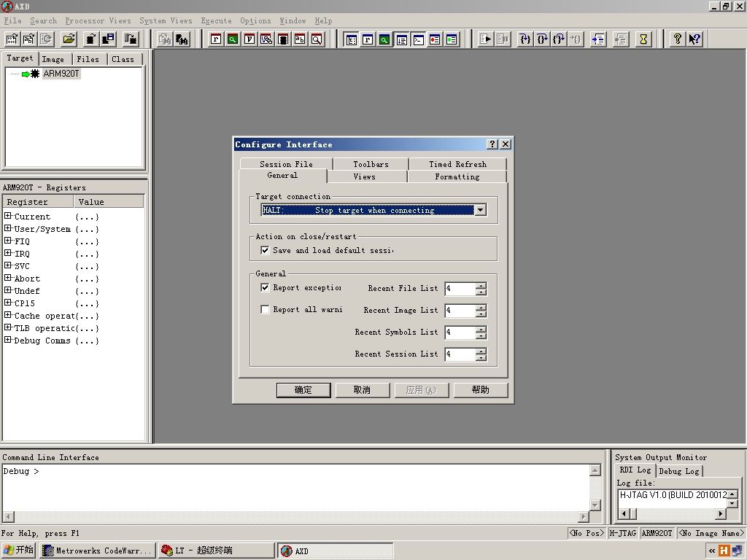Expand the Current register group
This screenshot has height=560, width=747.
point(7,216)
